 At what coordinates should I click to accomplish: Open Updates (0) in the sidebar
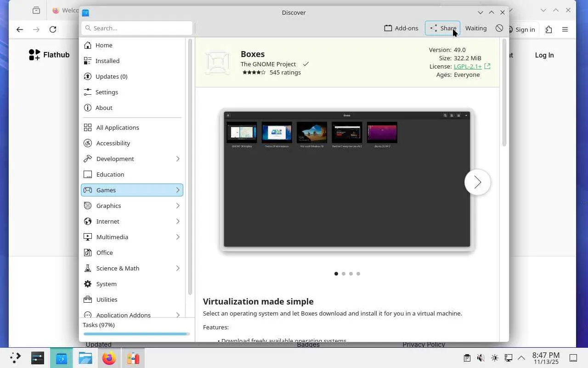(132, 76)
